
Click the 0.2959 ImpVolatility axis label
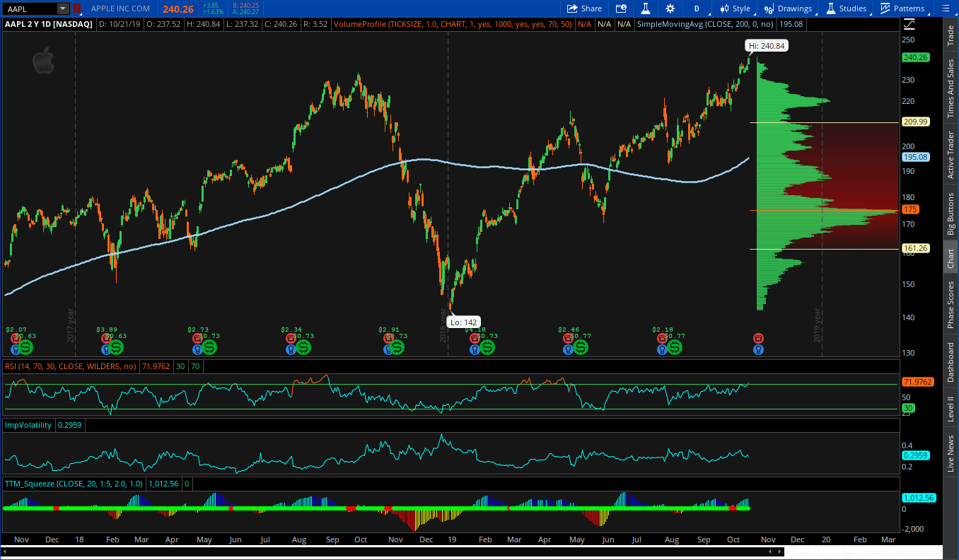[x=916, y=455]
